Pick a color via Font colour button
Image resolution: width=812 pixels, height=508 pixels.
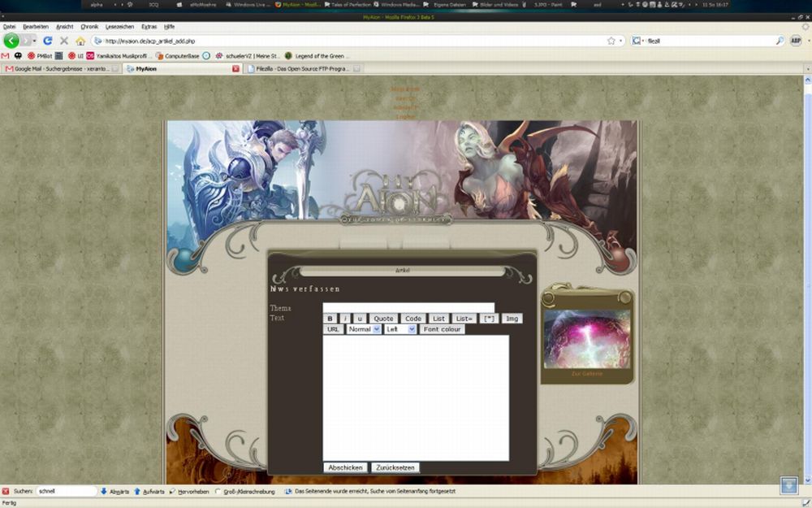442,329
